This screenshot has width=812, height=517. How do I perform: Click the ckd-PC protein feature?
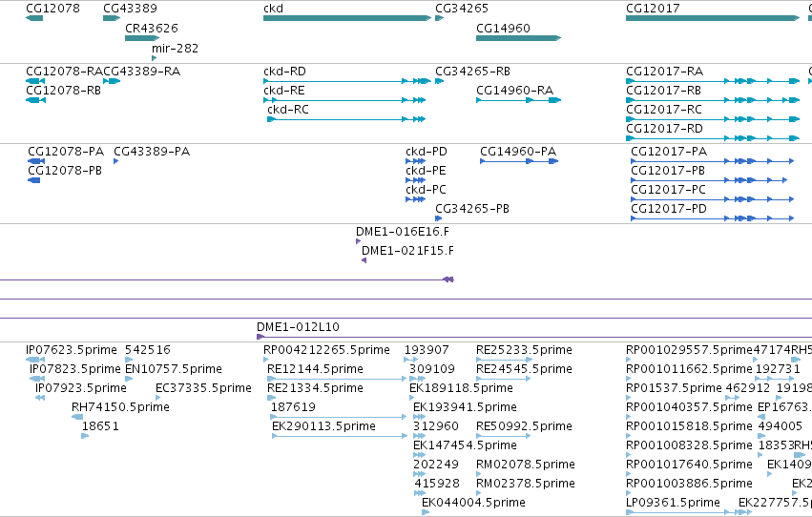tap(415, 199)
